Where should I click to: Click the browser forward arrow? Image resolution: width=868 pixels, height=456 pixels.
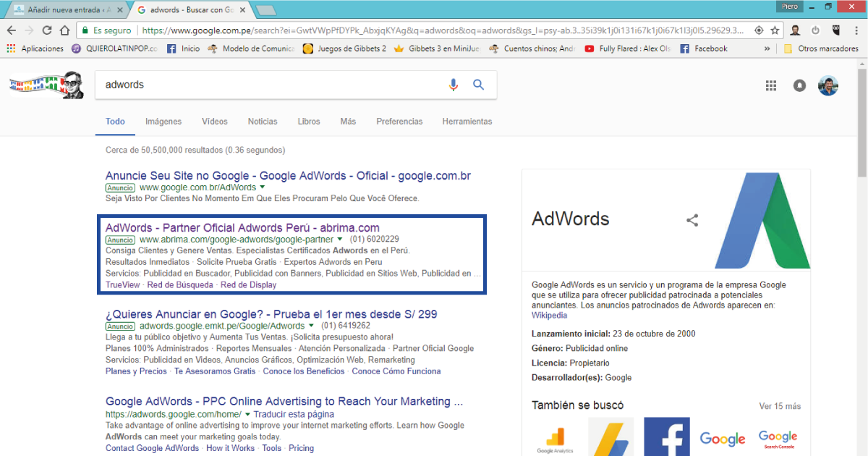click(x=29, y=30)
